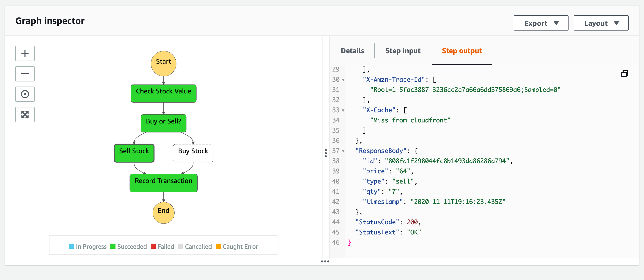Viewport: 644px width, 280px height.
Task: Select the Start node circle
Action: point(163,64)
